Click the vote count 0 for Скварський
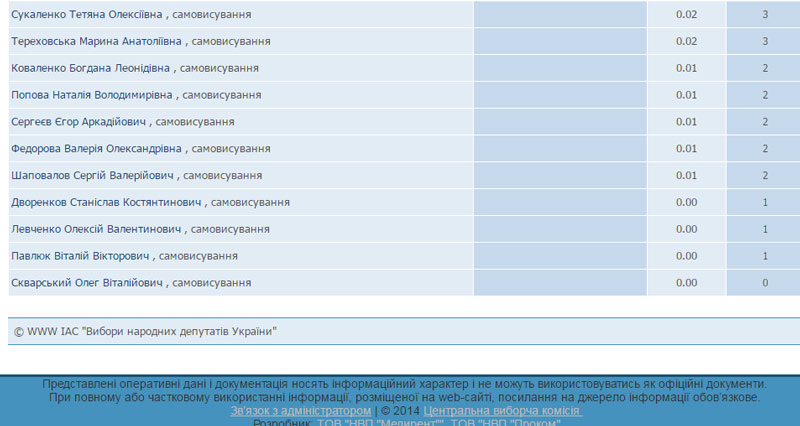The height and width of the screenshot is (426, 800). (765, 283)
